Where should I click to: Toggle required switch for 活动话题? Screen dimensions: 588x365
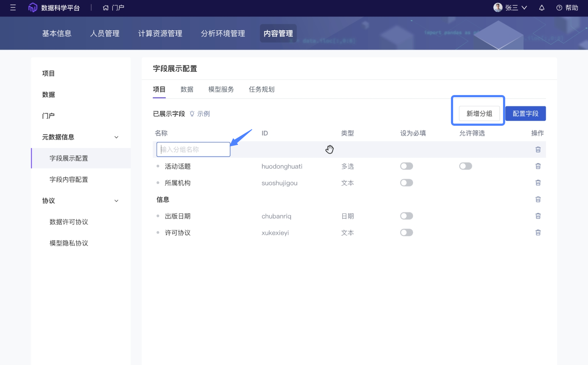click(x=406, y=166)
